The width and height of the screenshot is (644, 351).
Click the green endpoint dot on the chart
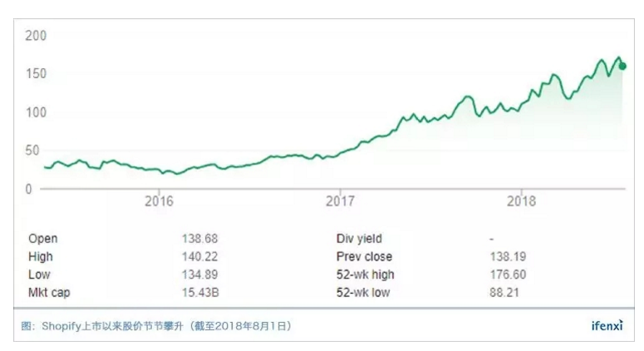point(622,66)
